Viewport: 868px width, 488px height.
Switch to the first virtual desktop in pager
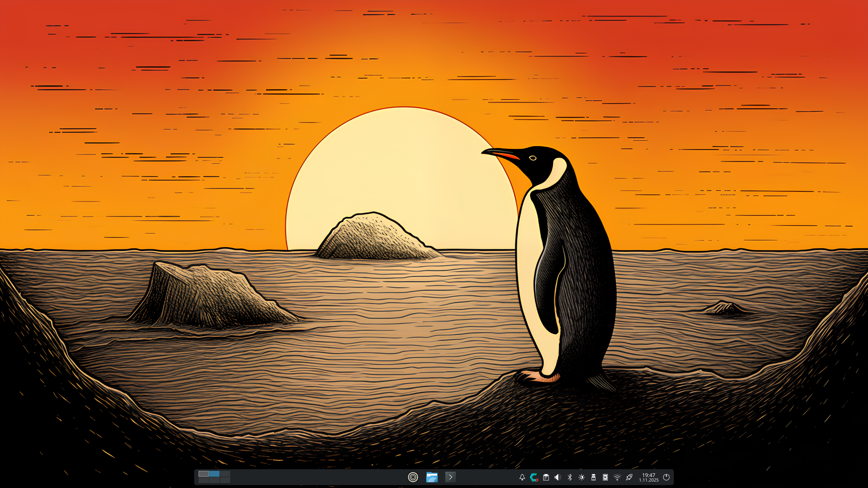point(203,474)
